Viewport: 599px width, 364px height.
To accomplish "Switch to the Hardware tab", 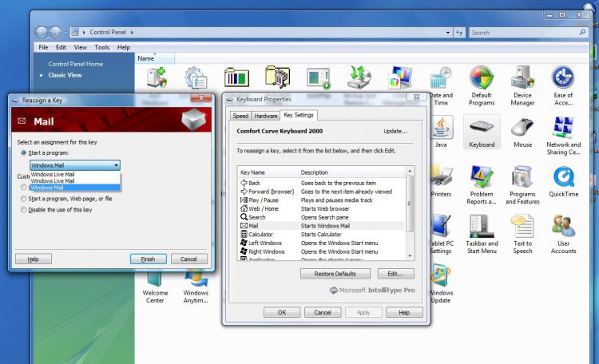I will [x=266, y=116].
